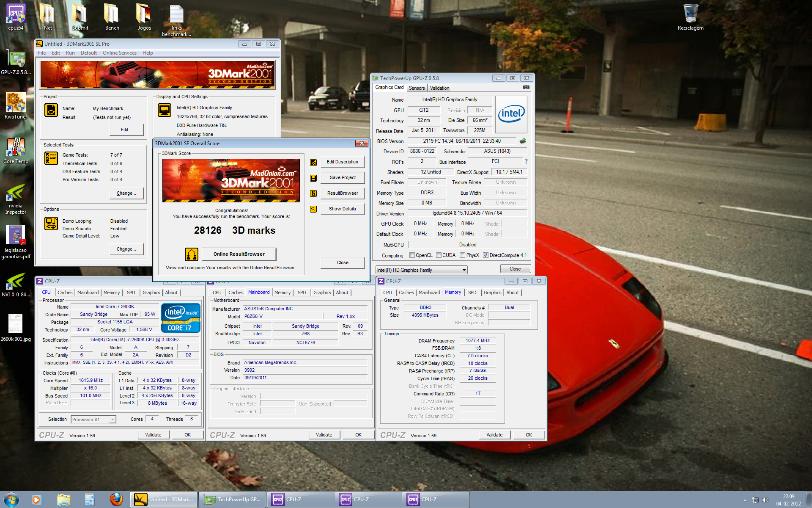Switch to the Sensors tab in GPU-Z
This screenshot has height=508, width=812.
[x=417, y=88]
